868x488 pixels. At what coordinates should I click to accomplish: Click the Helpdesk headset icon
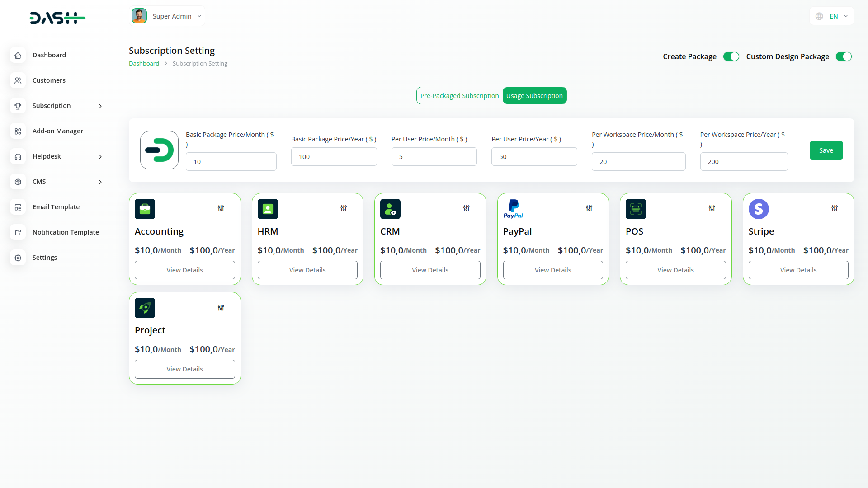18,156
